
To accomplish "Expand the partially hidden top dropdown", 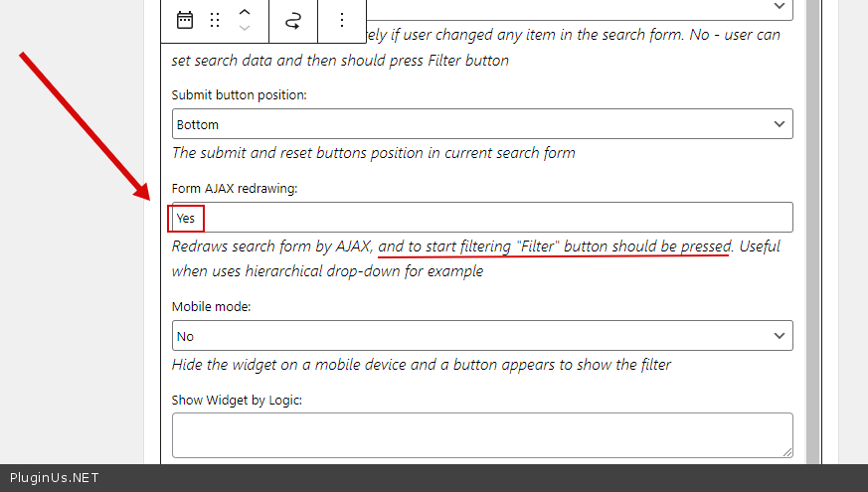I will [779, 6].
